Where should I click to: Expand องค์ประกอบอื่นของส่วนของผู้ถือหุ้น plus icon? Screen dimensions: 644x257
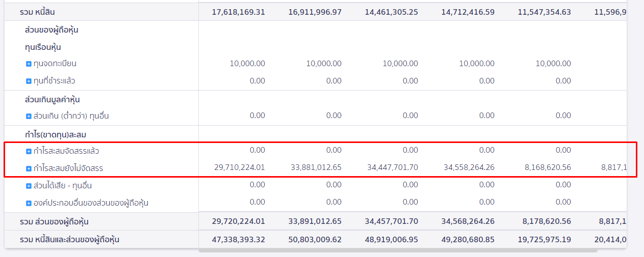coord(29,204)
